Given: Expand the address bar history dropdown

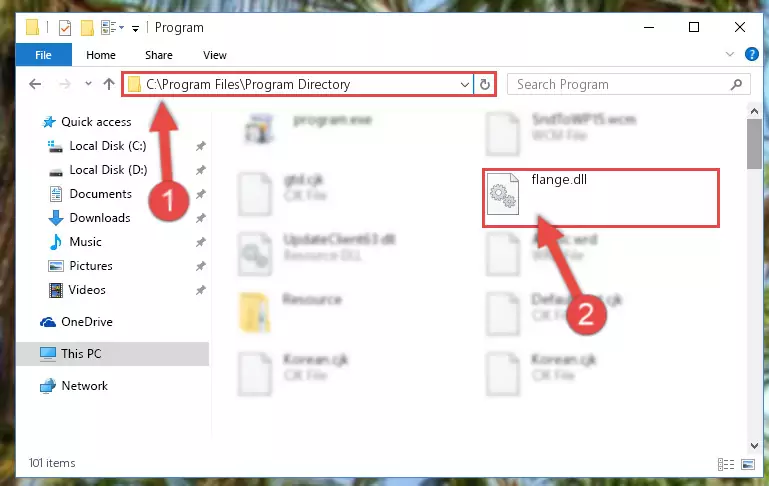Looking at the screenshot, I should coord(464,84).
